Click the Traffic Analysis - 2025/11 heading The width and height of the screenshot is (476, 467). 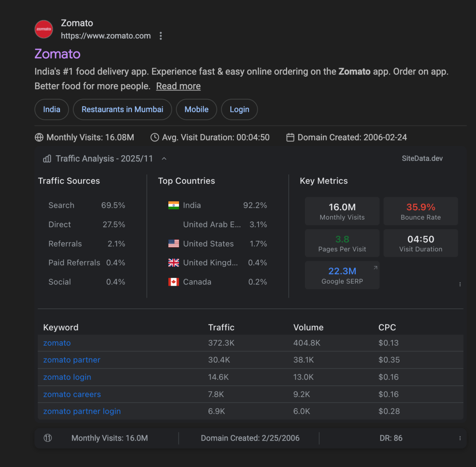pos(104,158)
